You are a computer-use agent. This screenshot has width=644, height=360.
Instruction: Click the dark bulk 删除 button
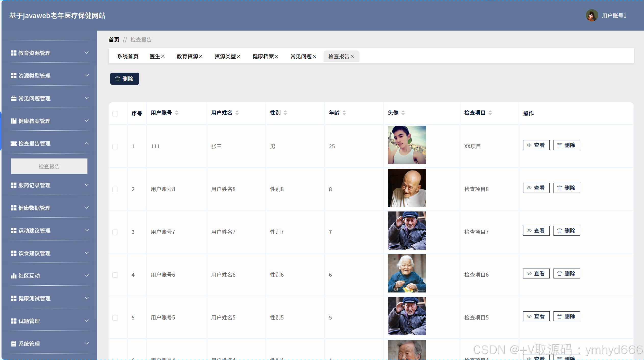point(124,79)
